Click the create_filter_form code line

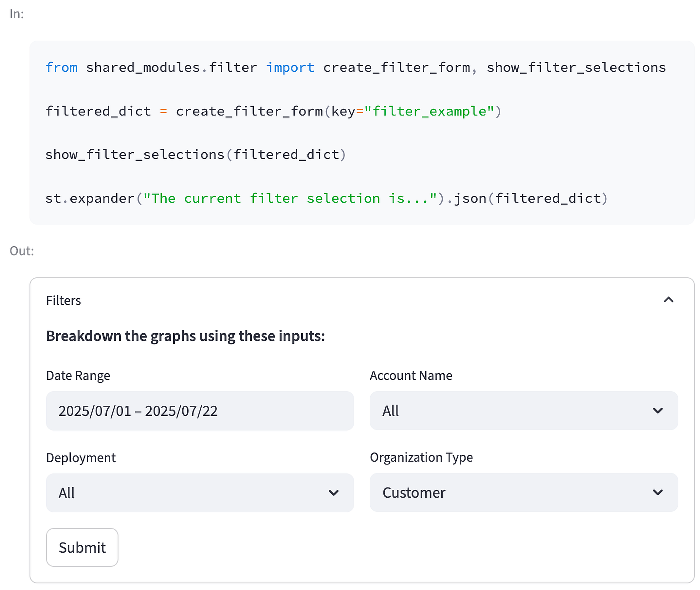point(273,111)
